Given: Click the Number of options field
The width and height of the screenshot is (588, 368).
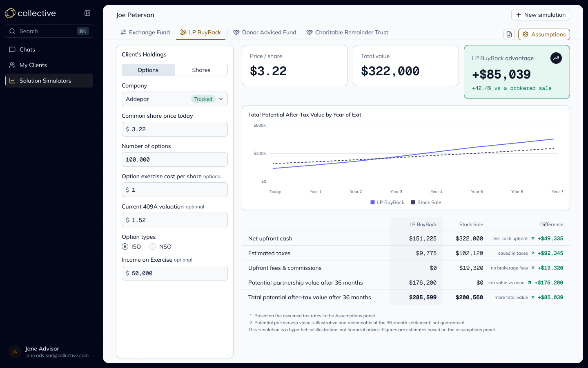Looking at the screenshot, I should point(175,159).
